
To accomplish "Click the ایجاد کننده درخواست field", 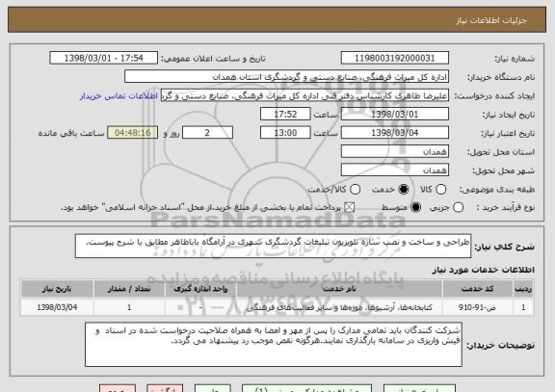I will 304,95.
